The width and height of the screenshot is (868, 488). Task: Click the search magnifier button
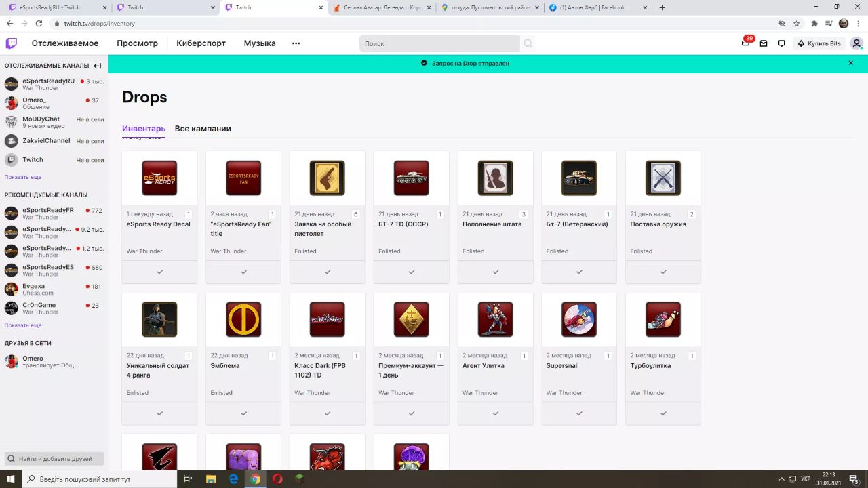[528, 43]
